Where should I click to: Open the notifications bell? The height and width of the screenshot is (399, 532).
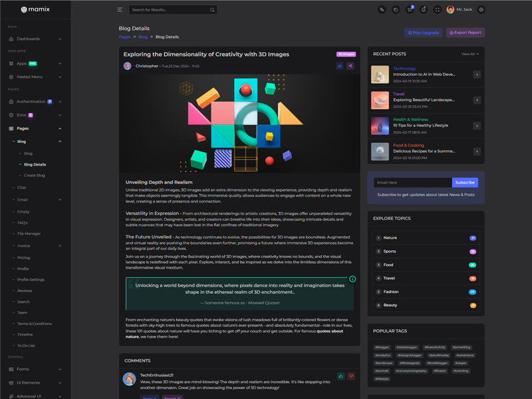424,10
